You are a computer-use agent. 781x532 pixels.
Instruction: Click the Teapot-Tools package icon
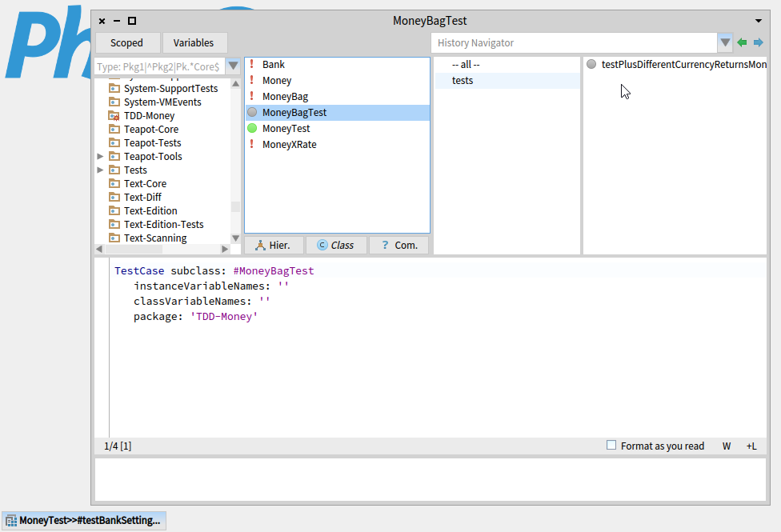coord(114,156)
